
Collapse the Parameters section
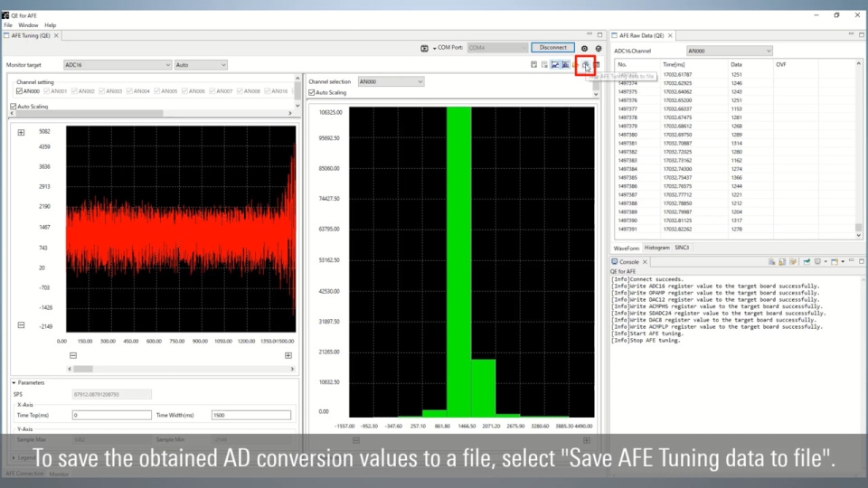tap(14, 382)
